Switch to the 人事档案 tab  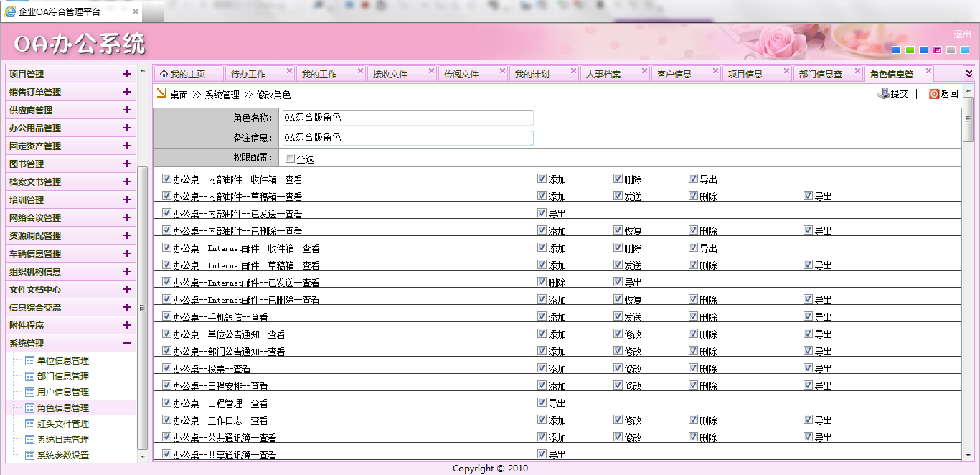[603, 75]
